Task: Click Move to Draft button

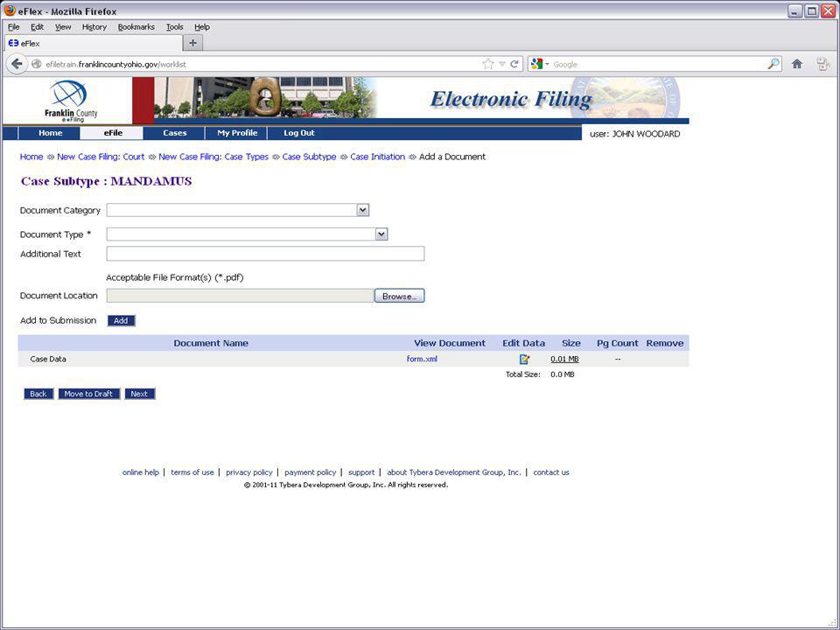Action: click(x=88, y=394)
